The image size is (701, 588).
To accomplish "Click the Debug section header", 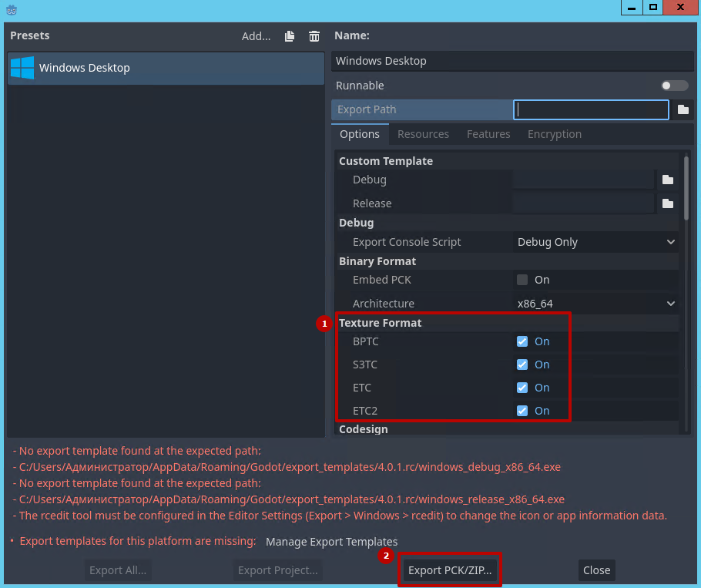I will point(357,223).
